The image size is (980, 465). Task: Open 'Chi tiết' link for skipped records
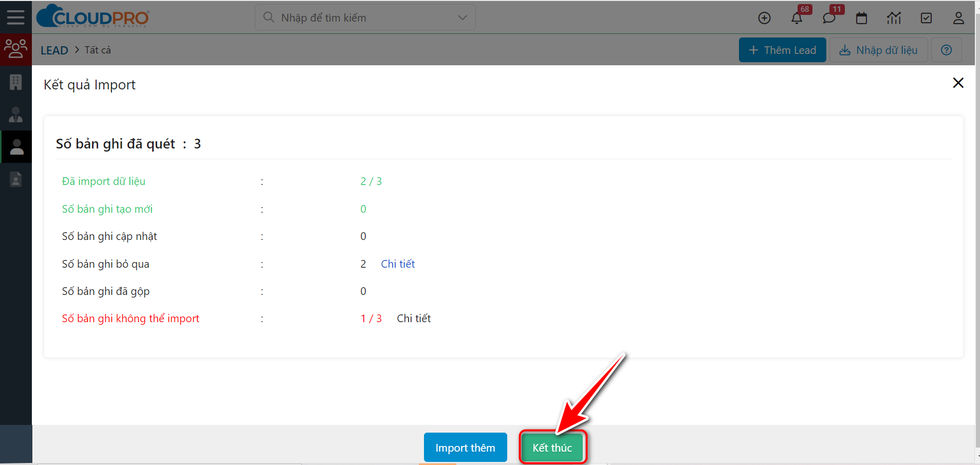(398, 264)
